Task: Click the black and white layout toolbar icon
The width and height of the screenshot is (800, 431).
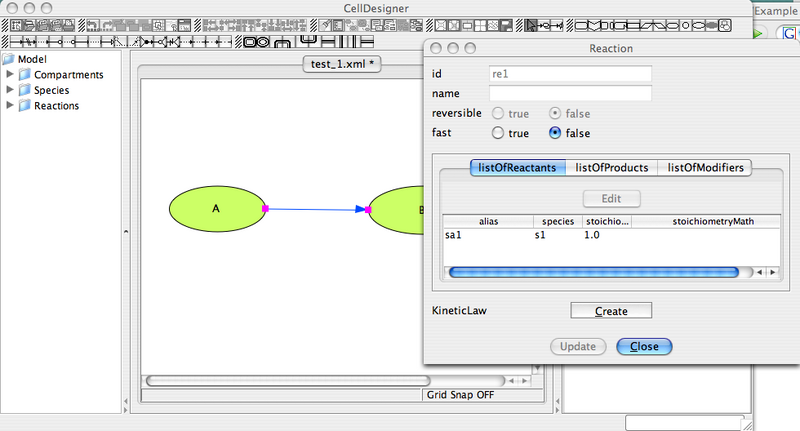Action: pyautogui.click(x=506, y=25)
